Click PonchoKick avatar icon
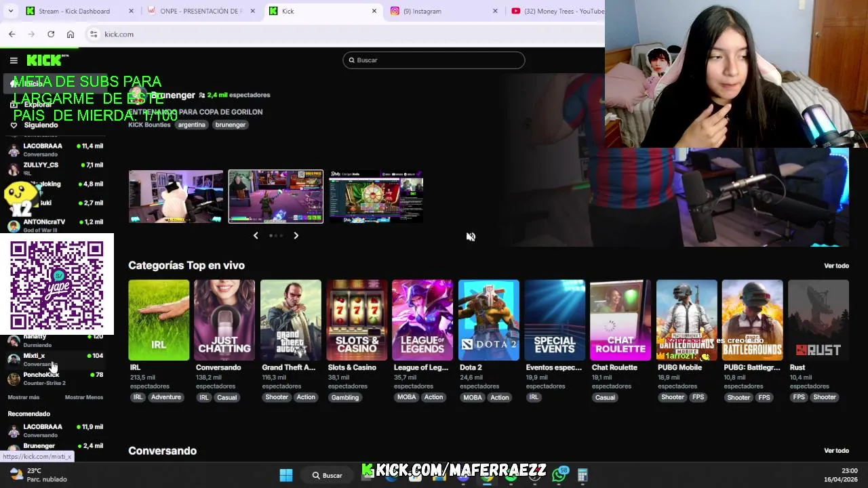Viewport: 868px width, 488px height. (x=14, y=379)
